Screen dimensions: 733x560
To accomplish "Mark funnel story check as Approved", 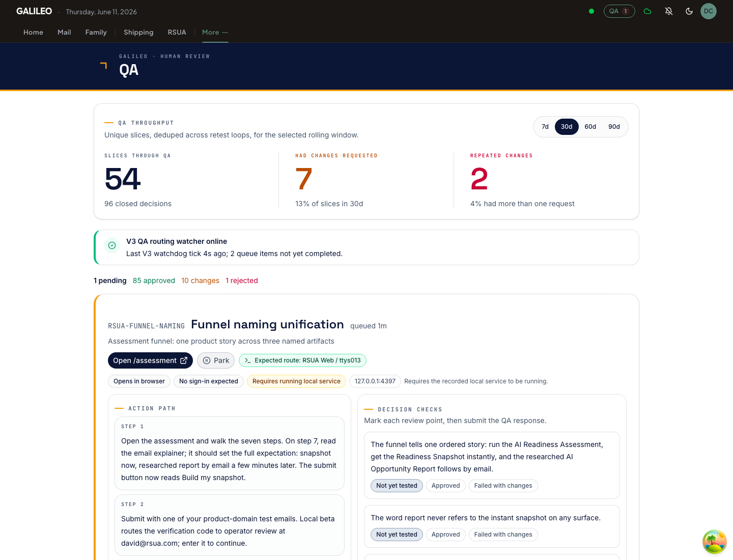I will click(x=445, y=486).
